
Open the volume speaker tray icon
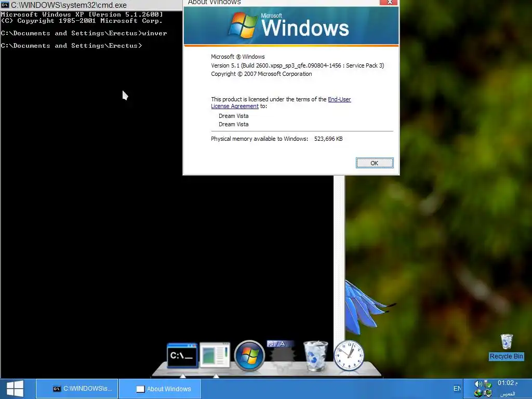[478, 384]
